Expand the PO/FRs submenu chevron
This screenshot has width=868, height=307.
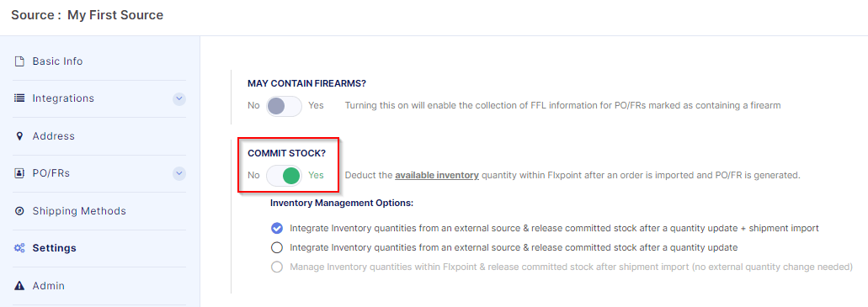(x=178, y=174)
